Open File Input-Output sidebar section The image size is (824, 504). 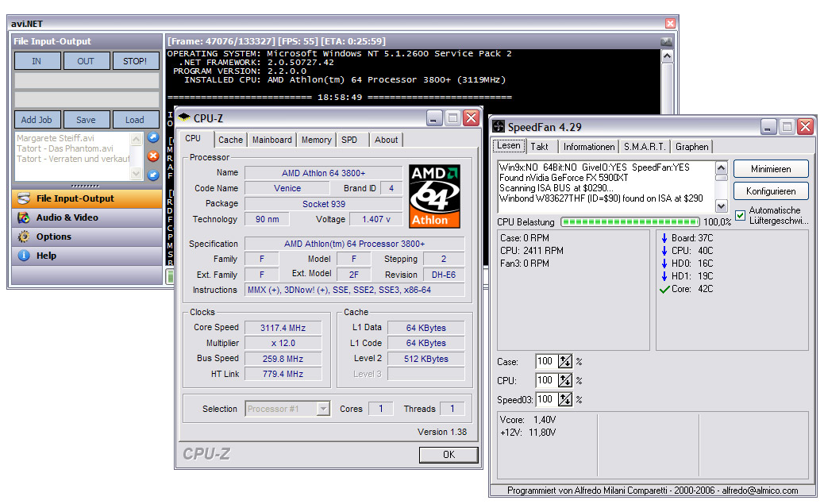87,198
